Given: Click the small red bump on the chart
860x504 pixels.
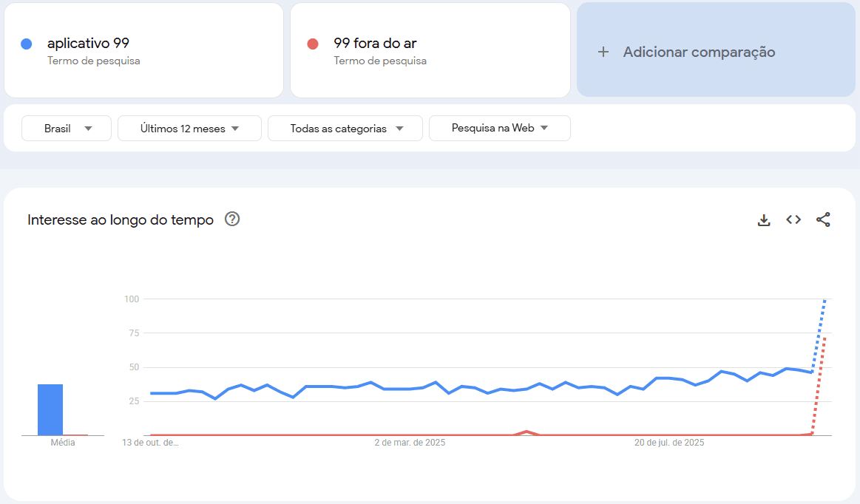Looking at the screenshot, I should tap(526, 432).
